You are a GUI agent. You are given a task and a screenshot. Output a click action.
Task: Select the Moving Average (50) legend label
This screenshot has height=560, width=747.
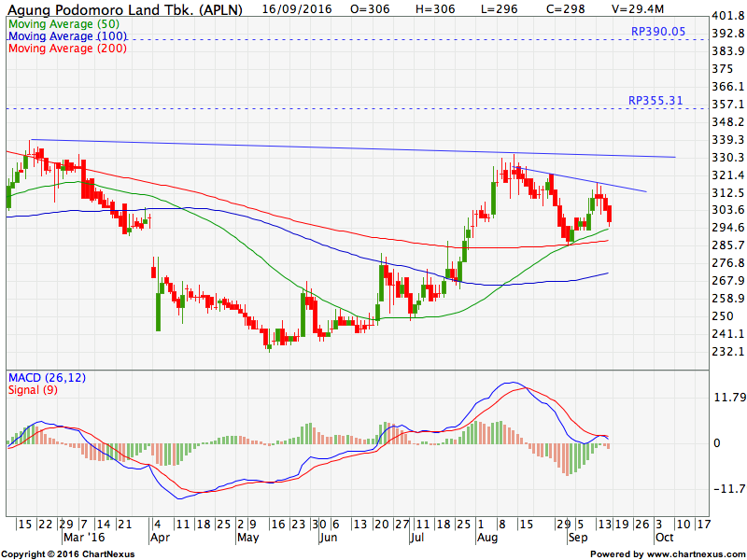pyautogui.click(x=63, y=24)
